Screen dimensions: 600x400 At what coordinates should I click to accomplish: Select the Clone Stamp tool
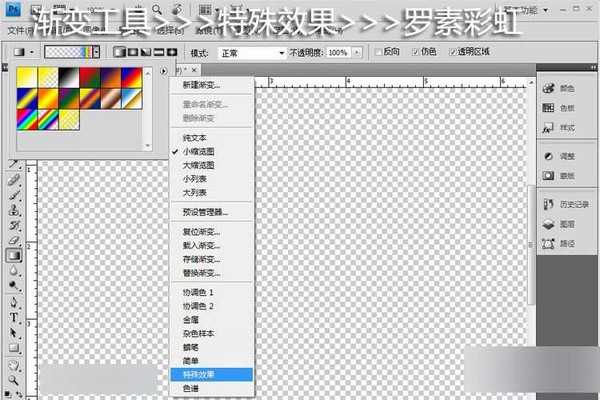pyautogui.click(x=14, y=211)
